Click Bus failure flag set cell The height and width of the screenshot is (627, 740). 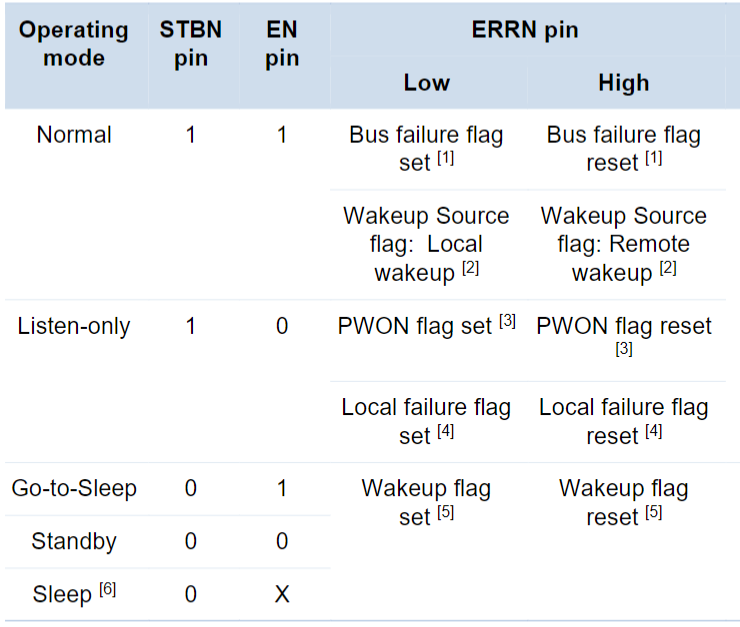(426, 149)
